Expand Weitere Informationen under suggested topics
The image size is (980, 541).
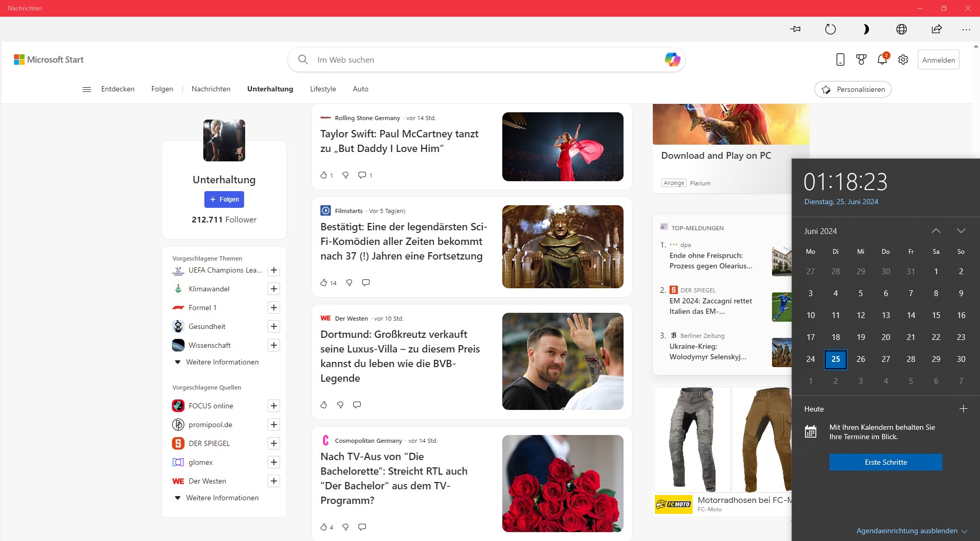[216, 362]
